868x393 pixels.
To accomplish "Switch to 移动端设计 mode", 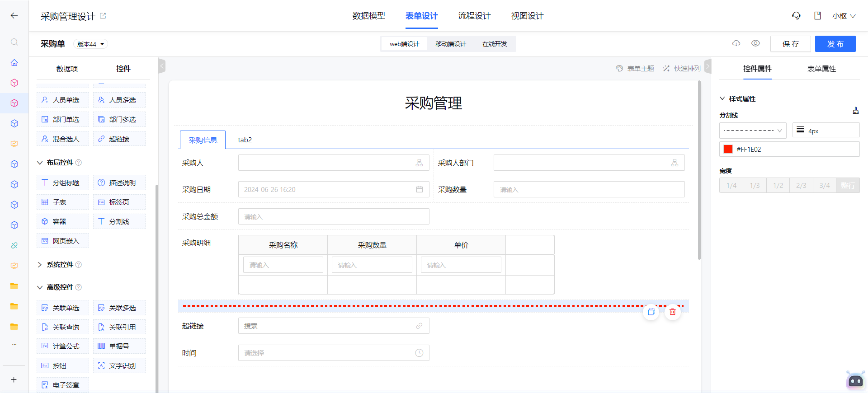I will (450, 44).
